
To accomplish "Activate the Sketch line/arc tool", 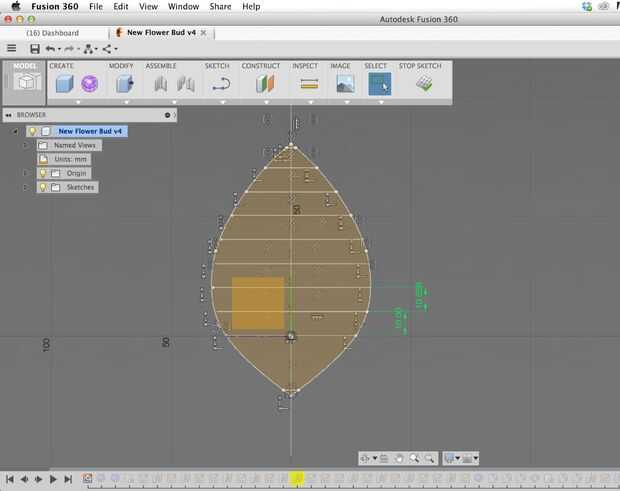I will click(221, 84).
